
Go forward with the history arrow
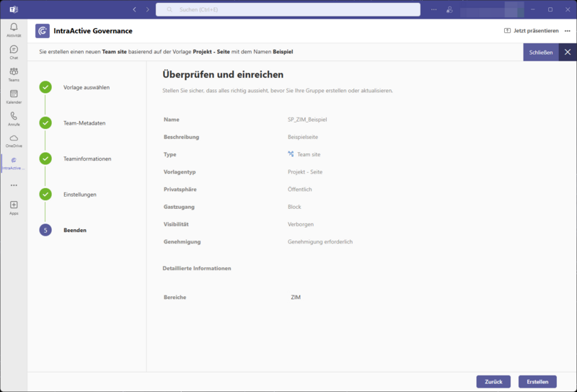[148, 9]
